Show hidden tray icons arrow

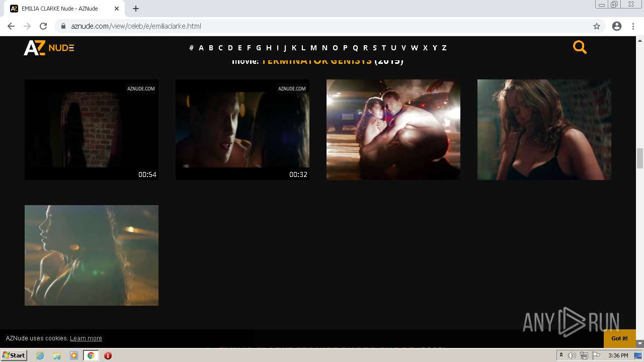coord(561,355)
